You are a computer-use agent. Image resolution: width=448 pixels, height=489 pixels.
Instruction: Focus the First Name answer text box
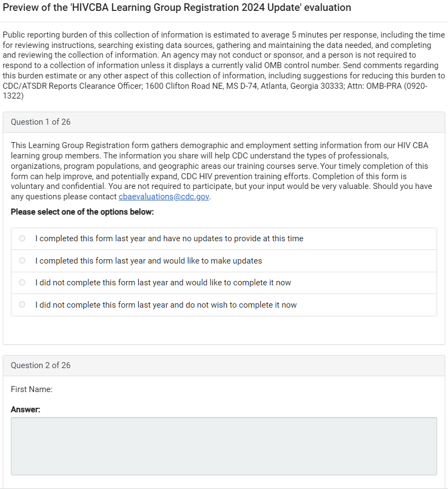coord(224,446)
